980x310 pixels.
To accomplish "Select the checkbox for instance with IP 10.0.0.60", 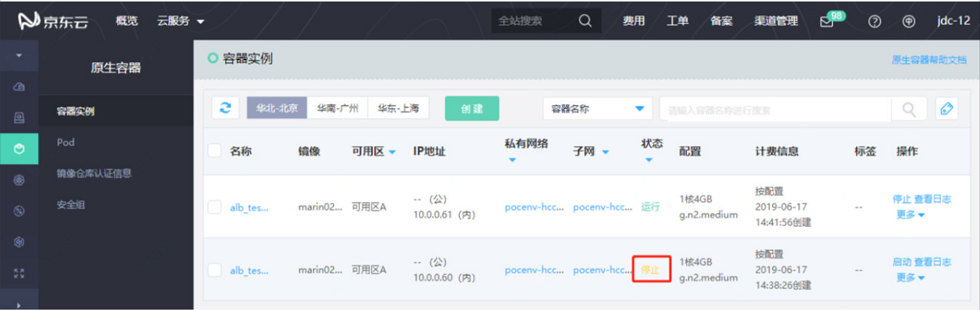I will point(215,270).
